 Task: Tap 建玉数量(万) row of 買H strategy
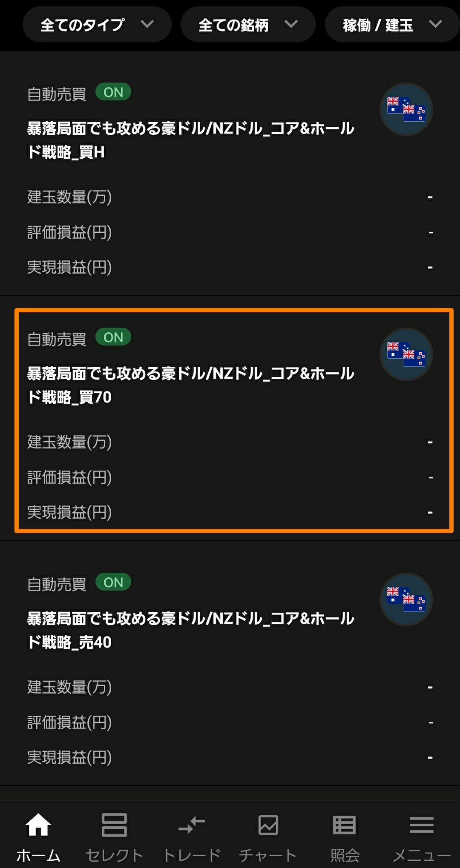[230, 197]
